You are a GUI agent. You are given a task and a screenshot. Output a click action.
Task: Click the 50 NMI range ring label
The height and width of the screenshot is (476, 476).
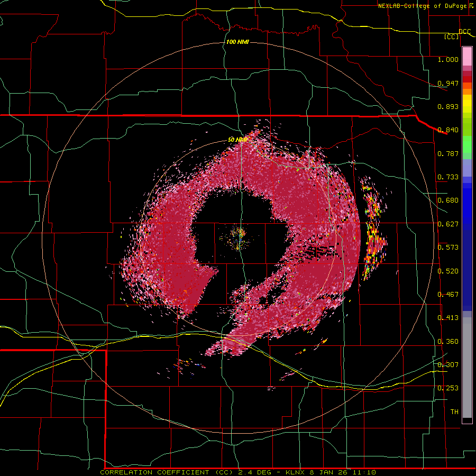click(237, 140)
